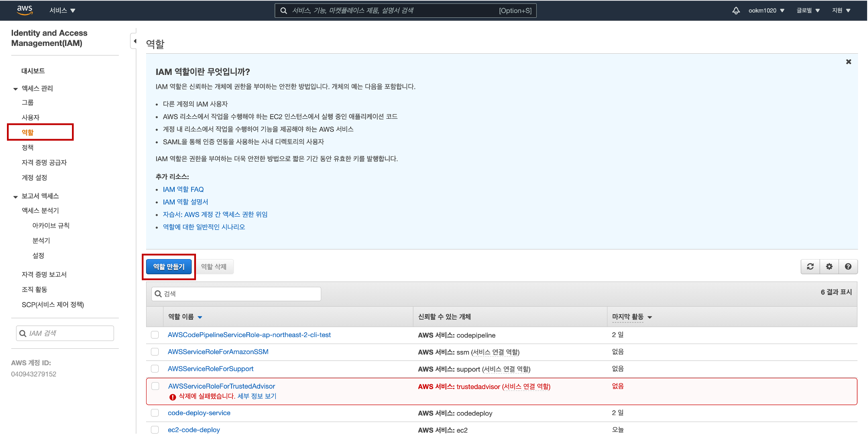Screen dimensions: 868x435
Task: Click the search magnifier in top bar
Action: click(x=284, y=10)
